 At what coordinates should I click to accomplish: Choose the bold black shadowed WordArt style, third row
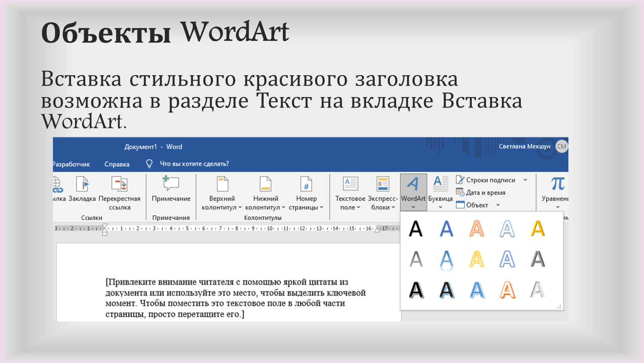416,290
